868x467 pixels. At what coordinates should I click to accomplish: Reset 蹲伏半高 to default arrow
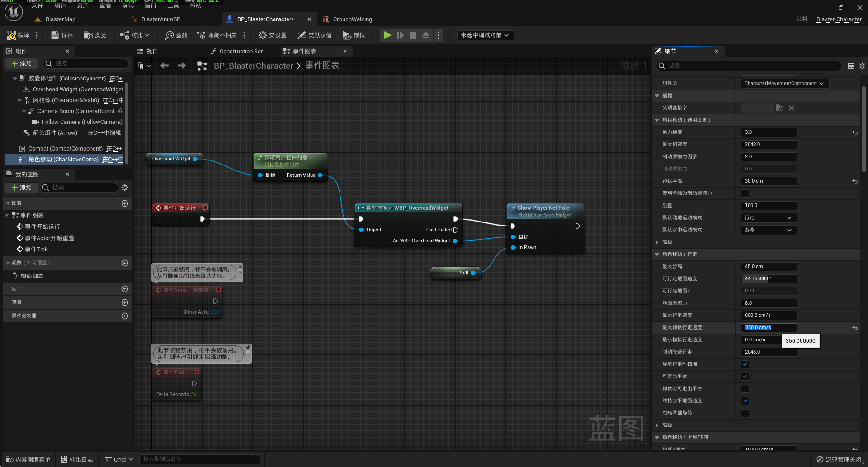click(x=854, y=181)
